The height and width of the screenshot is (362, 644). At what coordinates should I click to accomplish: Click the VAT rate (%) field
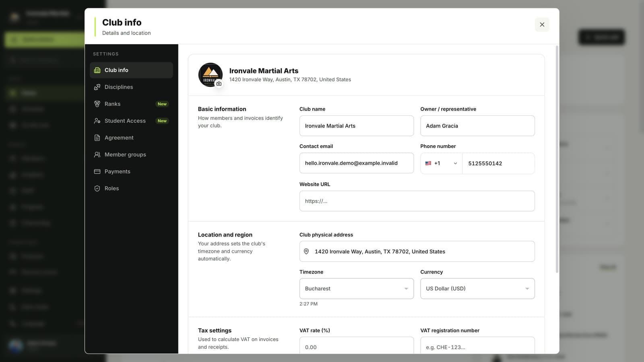click(x=357, y=346)
